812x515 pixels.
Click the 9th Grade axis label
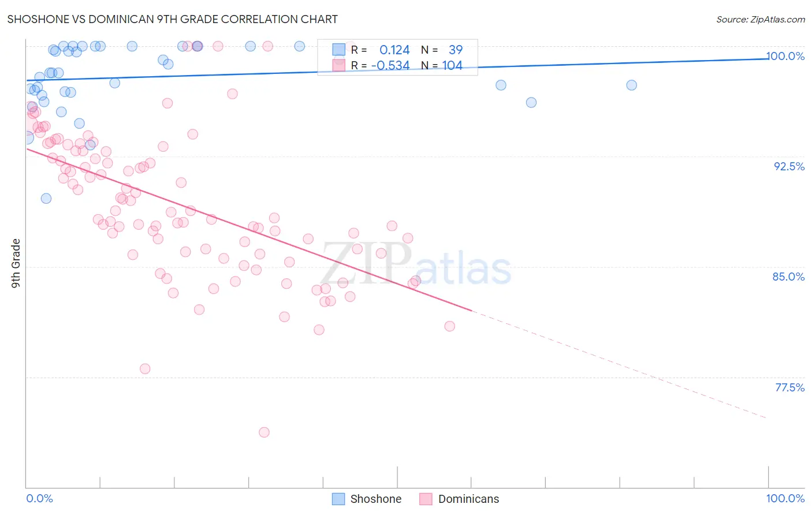point(16,263)
